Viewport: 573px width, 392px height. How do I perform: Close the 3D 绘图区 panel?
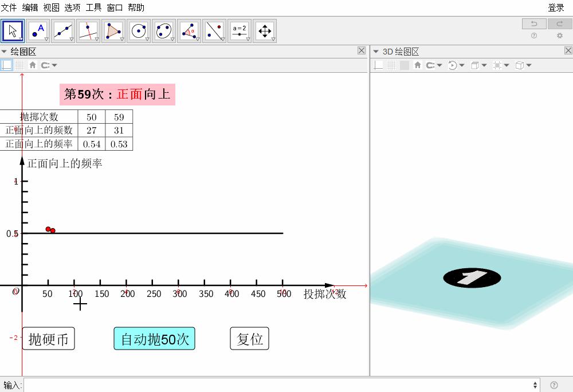568,51
